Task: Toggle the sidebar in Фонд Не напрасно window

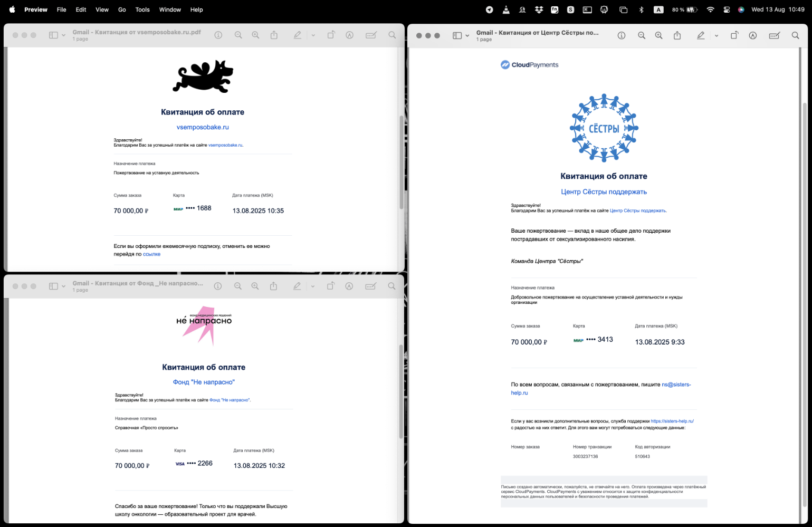Action: 53,286
